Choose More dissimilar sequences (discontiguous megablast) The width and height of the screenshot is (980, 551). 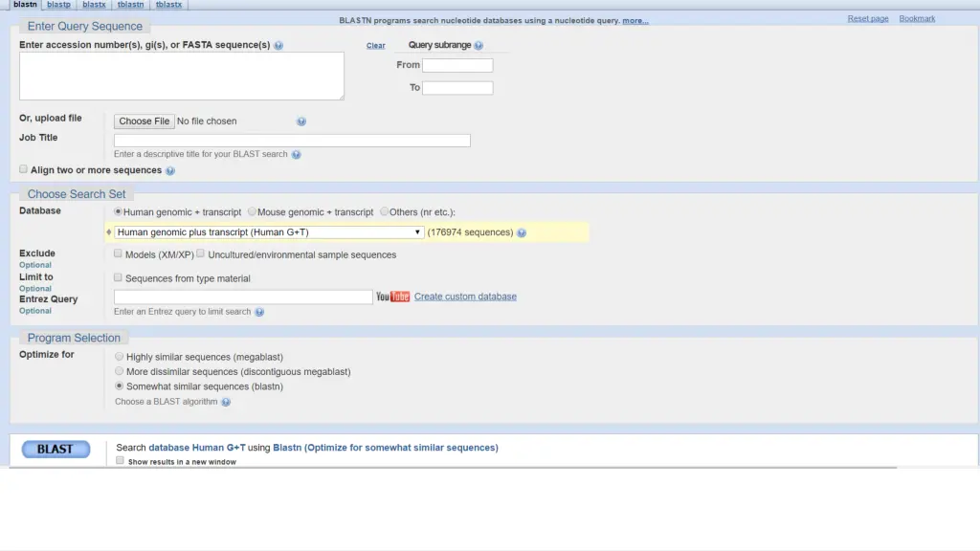coord(119,371)
